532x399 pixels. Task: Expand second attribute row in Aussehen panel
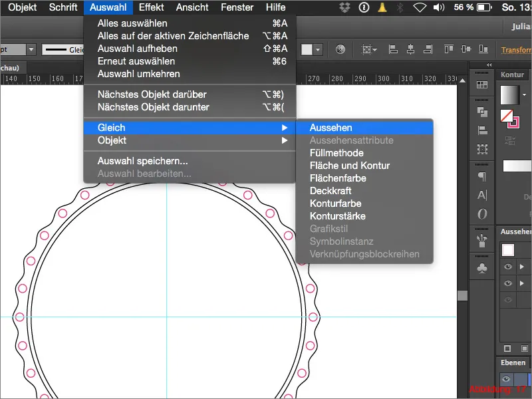522,283
